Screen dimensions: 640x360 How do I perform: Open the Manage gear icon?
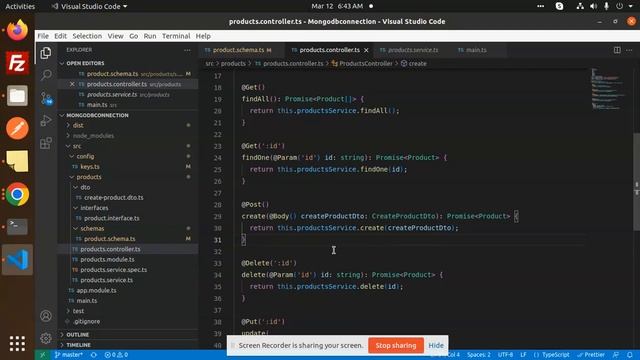[x=46, y=338]
